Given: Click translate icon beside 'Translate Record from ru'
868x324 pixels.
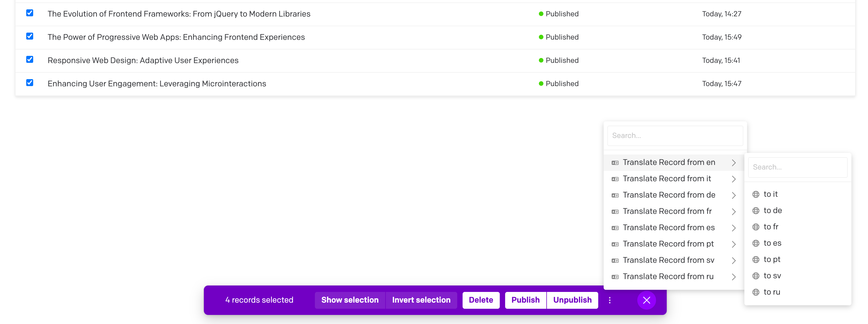Looking at the screenshot, I should 615,277.
